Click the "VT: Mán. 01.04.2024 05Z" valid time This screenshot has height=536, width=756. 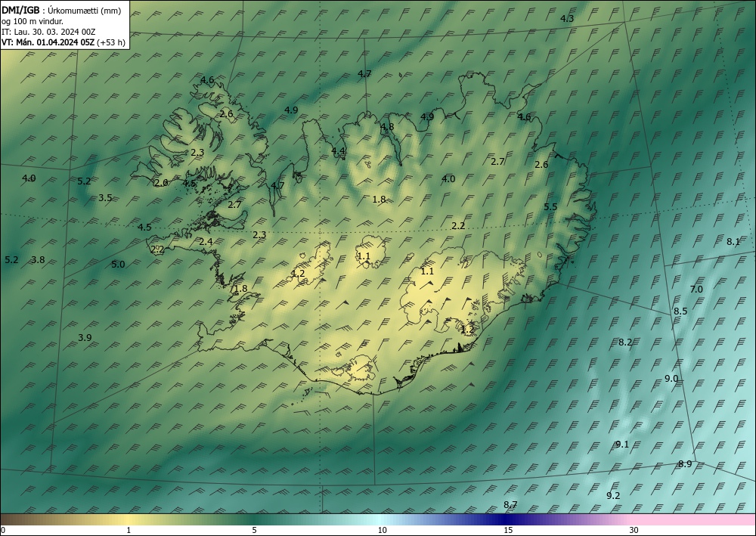(x=48, y=42)
